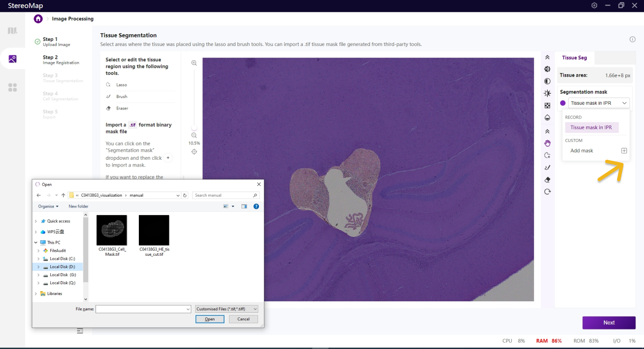The image size is (644, 349).
Task: Select the C04138G3_Cell_Mask.tif thumbnail
Action: (112, 231)
